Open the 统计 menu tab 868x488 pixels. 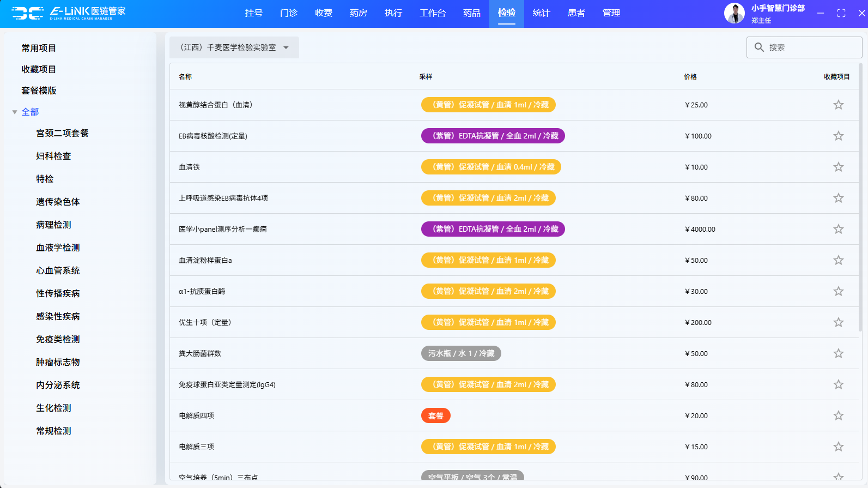pos(541,13)
